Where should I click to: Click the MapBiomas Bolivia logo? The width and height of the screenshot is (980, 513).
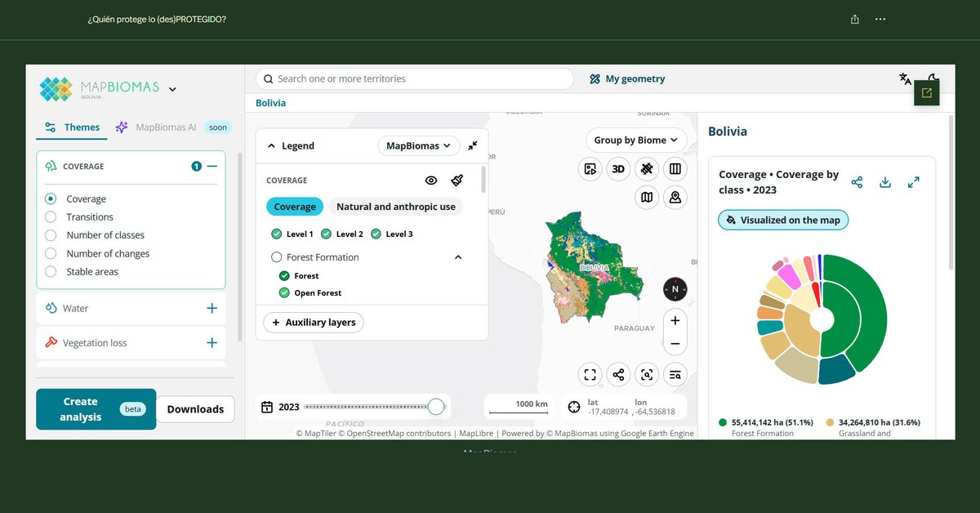tap(100, 89)
